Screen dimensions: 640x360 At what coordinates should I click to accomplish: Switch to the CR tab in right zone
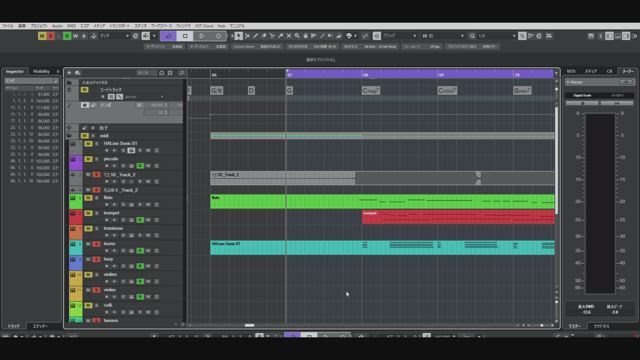coord(609,71)
